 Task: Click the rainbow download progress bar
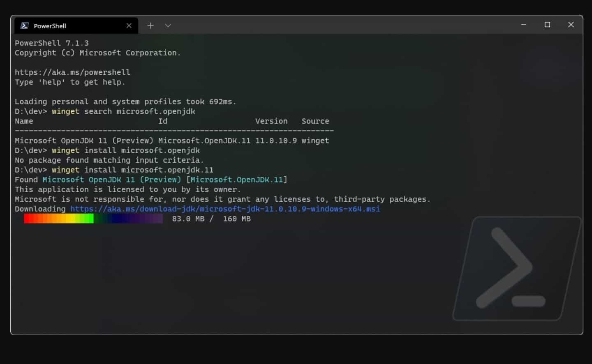pyautogui.click(x=93, y=219)
